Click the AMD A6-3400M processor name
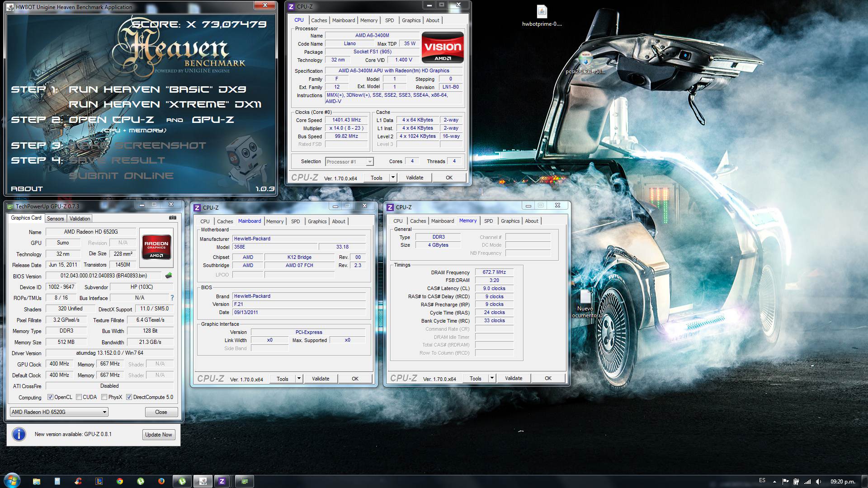868x488 pixels. coord(372,35)
